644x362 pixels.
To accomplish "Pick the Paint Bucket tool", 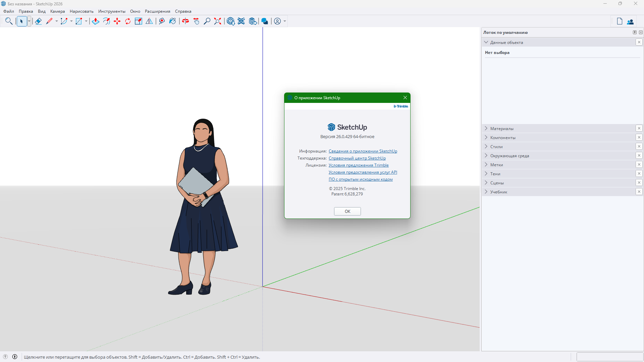I will tap(172, 21).
